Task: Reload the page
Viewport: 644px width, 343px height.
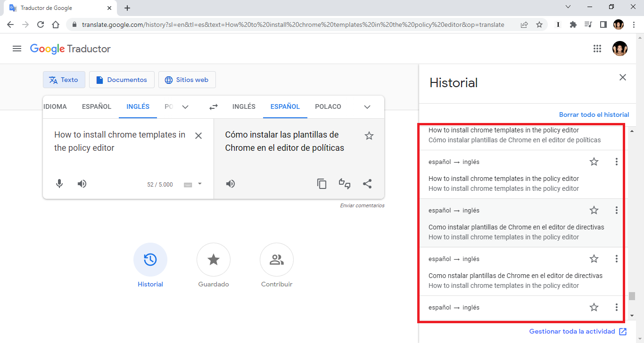Action: point(41,24)
